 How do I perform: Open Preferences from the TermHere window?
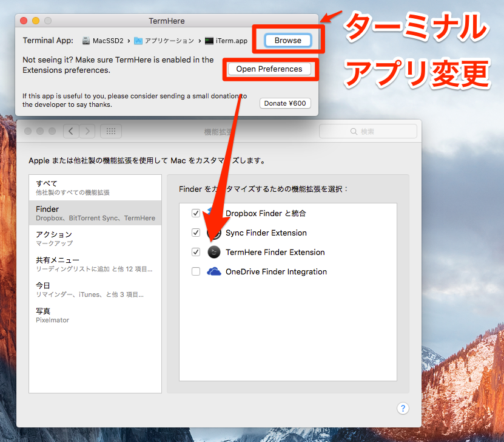click(x=269, y=69)
